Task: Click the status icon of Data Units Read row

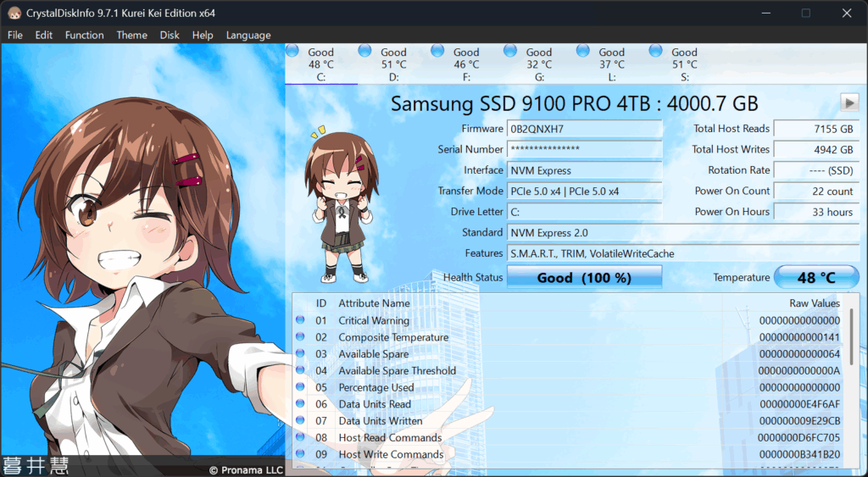Action: click(x=300, y=403)
